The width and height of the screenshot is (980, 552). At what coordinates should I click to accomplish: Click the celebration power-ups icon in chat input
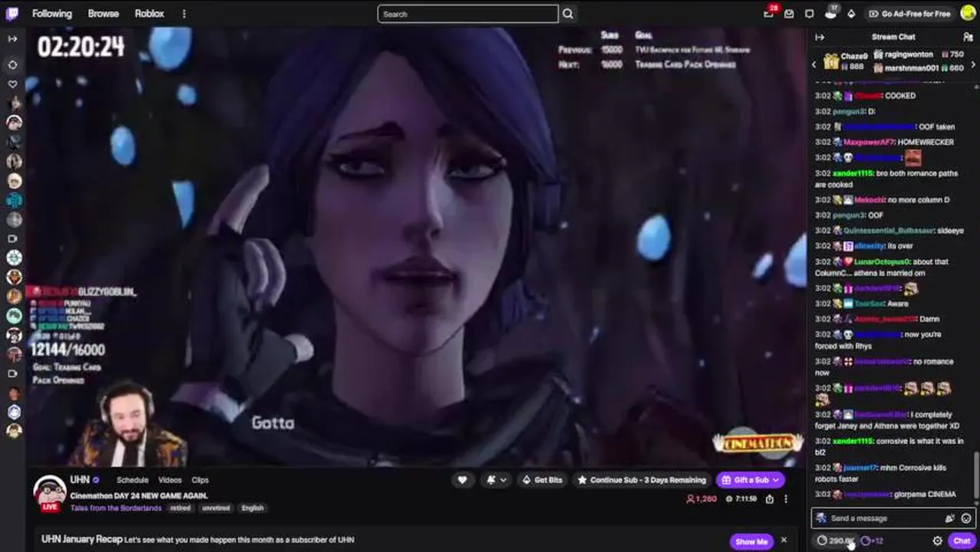point(950,518)
